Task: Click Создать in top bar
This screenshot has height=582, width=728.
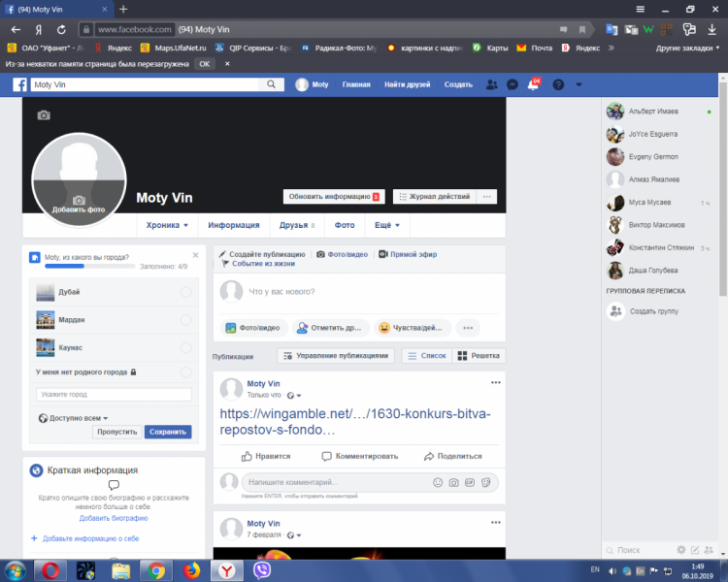Action: coord(458,84)
